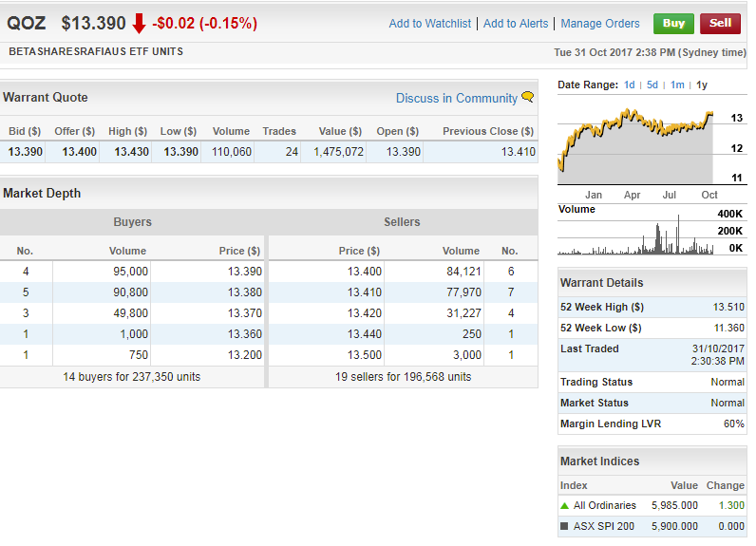Click the Market Depth heading
The height and width of the screenshot is (546, 756).
click(x=42, y=194)
